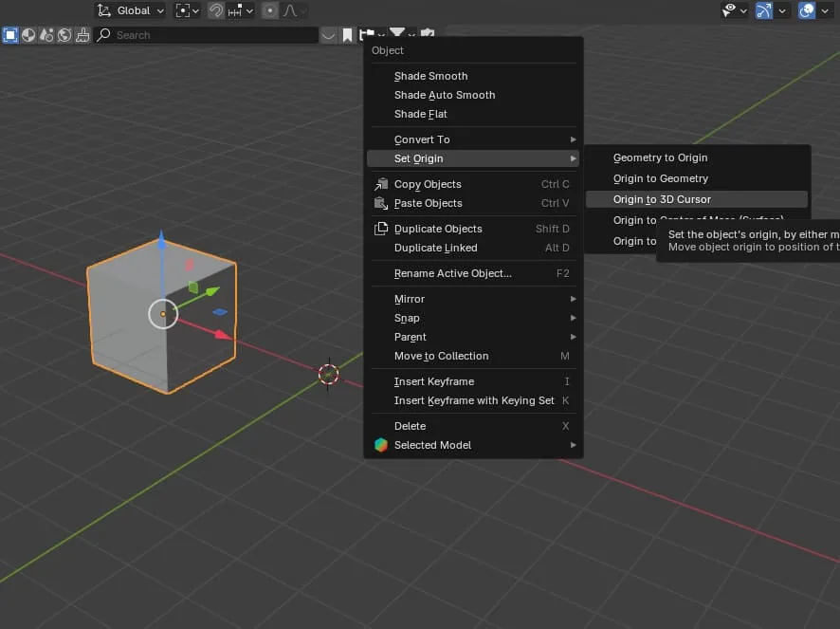
Task: Choose Insert Keyframe
Action: click(472, 381)
